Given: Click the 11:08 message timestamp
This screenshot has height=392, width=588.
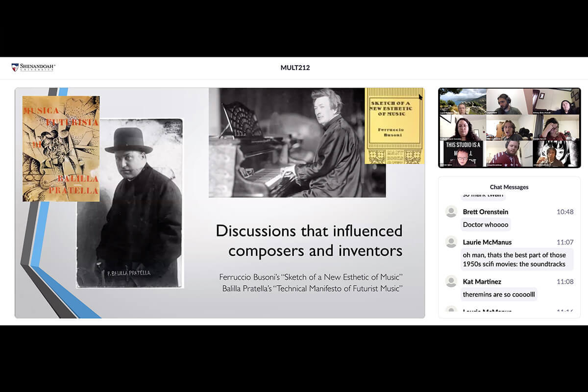Looking at the screenshot, I should click(565, 282).
